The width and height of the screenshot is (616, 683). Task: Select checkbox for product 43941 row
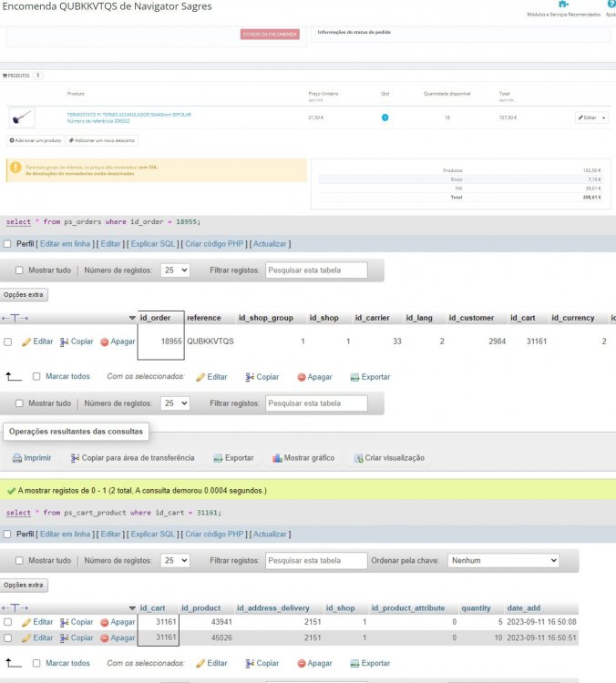(8, 623)
